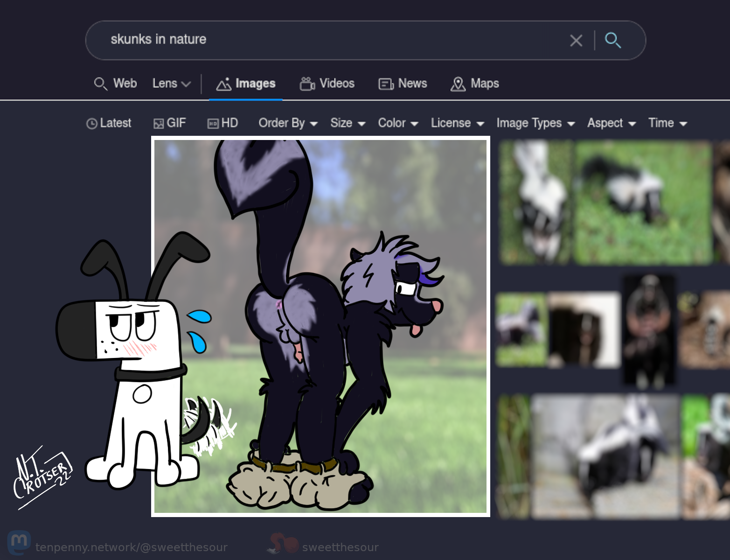Open the tenpenny.network/@sweetthesour link
This screenshot has width=730, height=560.
click(132, 547)
